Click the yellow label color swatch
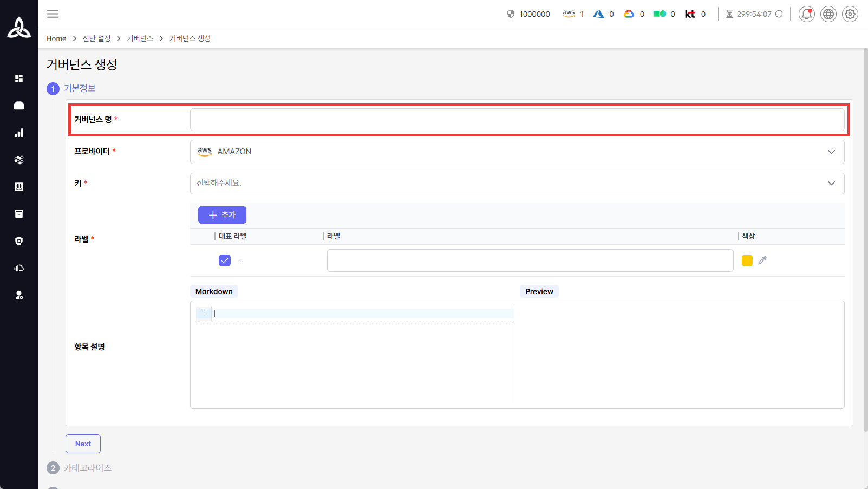 tap(747, 260)
